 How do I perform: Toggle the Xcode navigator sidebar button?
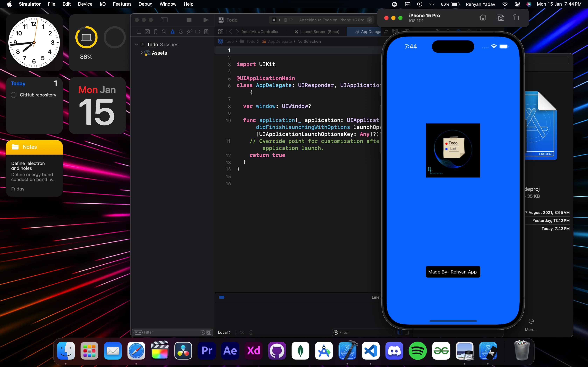coord(164,20)
